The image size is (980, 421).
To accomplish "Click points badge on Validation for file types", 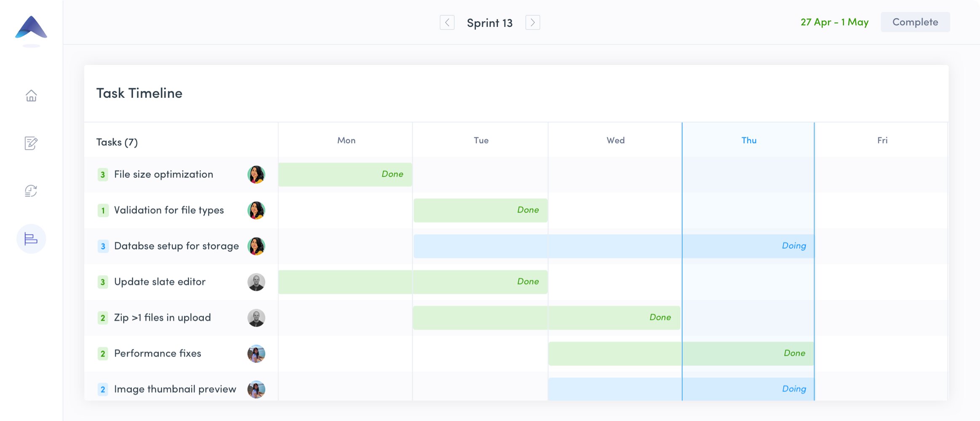I will (x=103, y=210).
